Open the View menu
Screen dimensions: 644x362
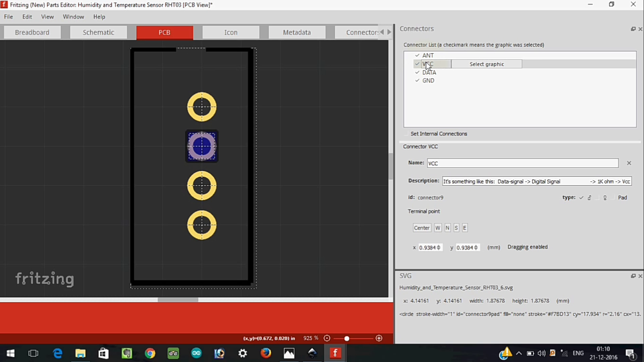click(47, 17)
